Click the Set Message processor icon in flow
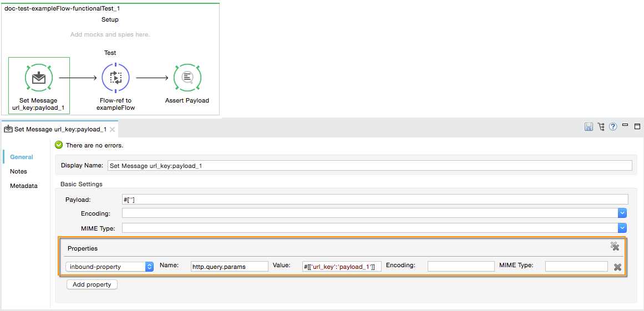Image resolution: width=644 pixels, height=311 pixels. [x=39, y=78]
